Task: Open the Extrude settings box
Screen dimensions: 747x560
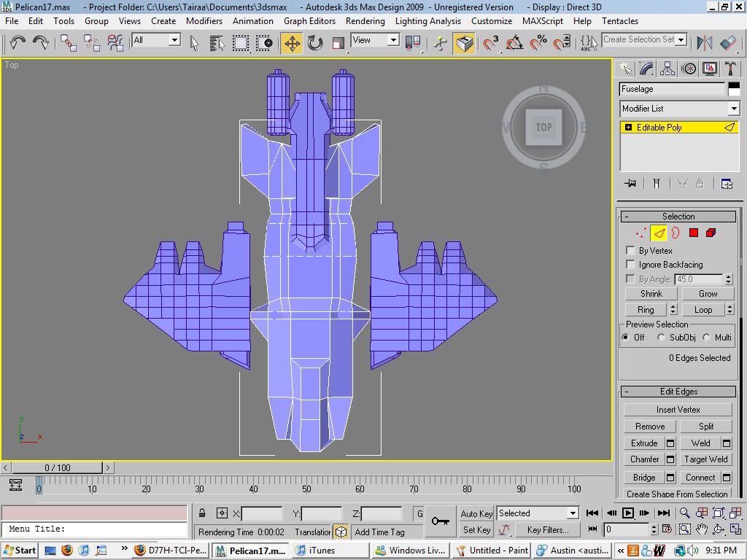Action: pos(670,443)
